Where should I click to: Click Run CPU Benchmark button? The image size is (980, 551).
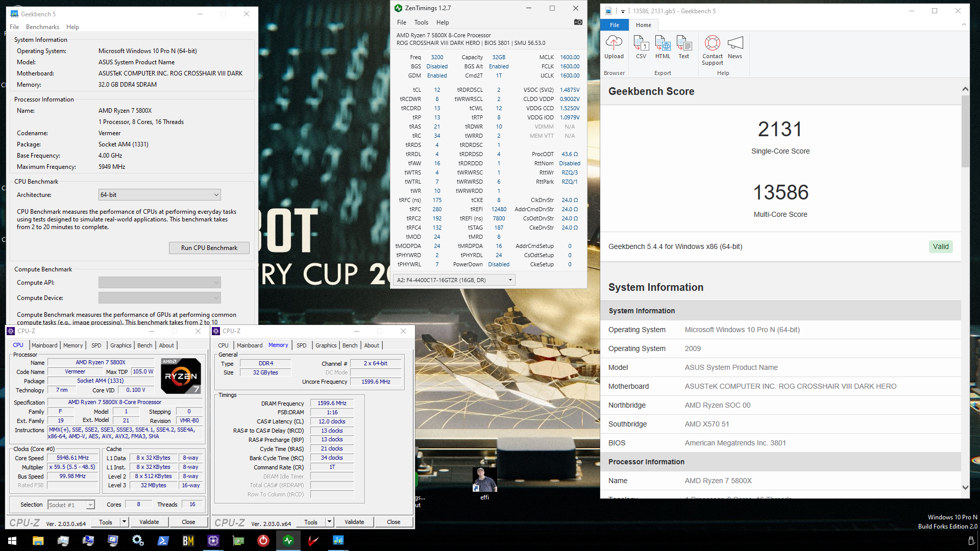[209, 248]
